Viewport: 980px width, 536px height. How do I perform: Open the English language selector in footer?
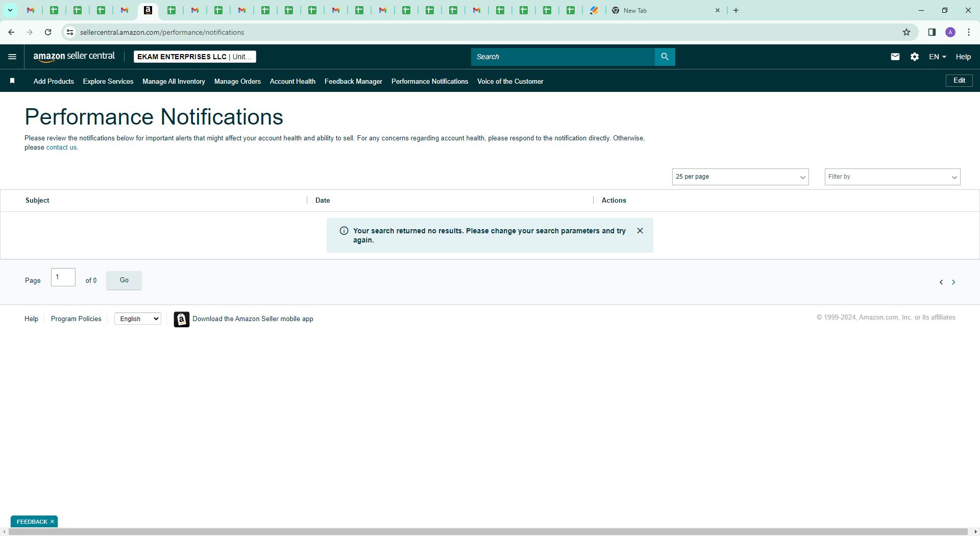tap(138, 319)
